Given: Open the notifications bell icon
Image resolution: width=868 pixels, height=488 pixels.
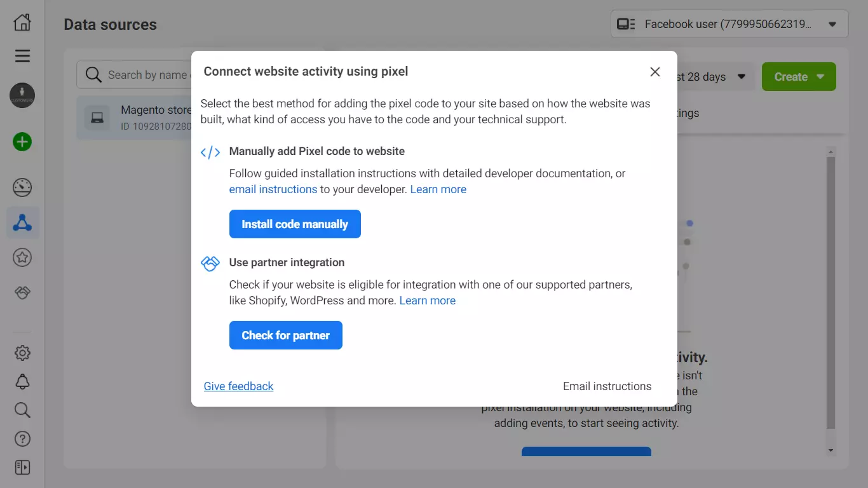Looking at the screenshot, I should coord(22,381).
